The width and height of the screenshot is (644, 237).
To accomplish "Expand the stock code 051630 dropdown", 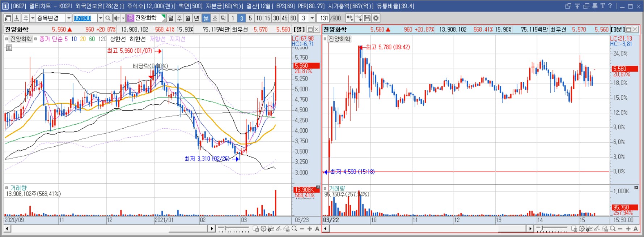I will pyautogui.click(x=101, y=18).
